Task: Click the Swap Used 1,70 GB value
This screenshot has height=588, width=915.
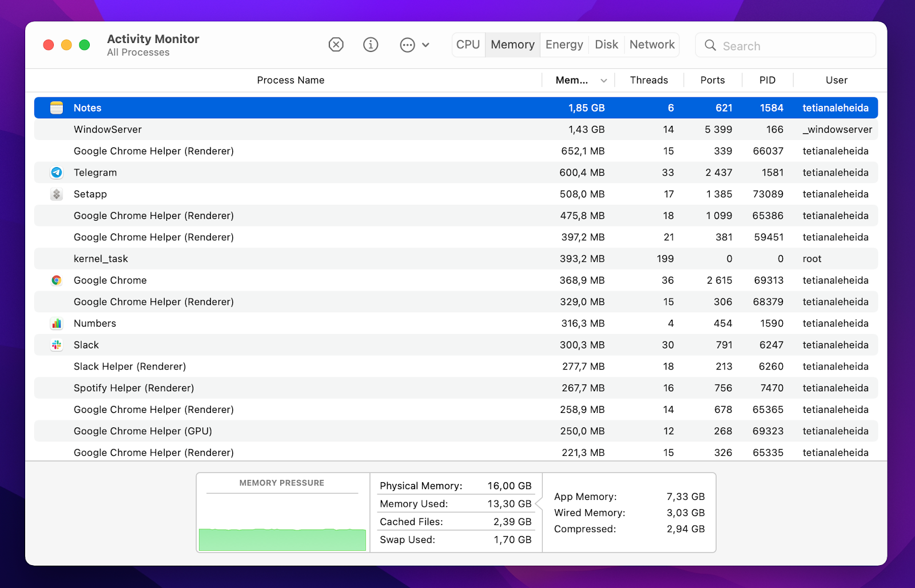Action: pos(512,539)
